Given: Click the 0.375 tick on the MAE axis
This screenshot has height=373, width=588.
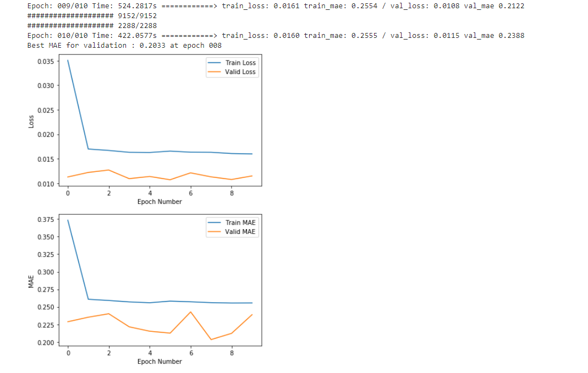Looking at the screenshot, I should coord(45,220).
